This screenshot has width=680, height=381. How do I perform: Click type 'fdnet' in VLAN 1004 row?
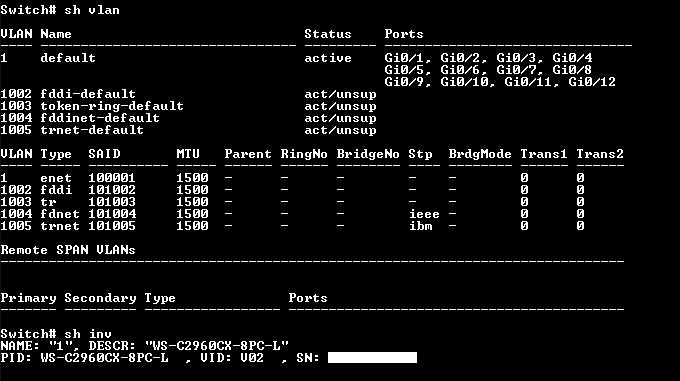[60, 214]
